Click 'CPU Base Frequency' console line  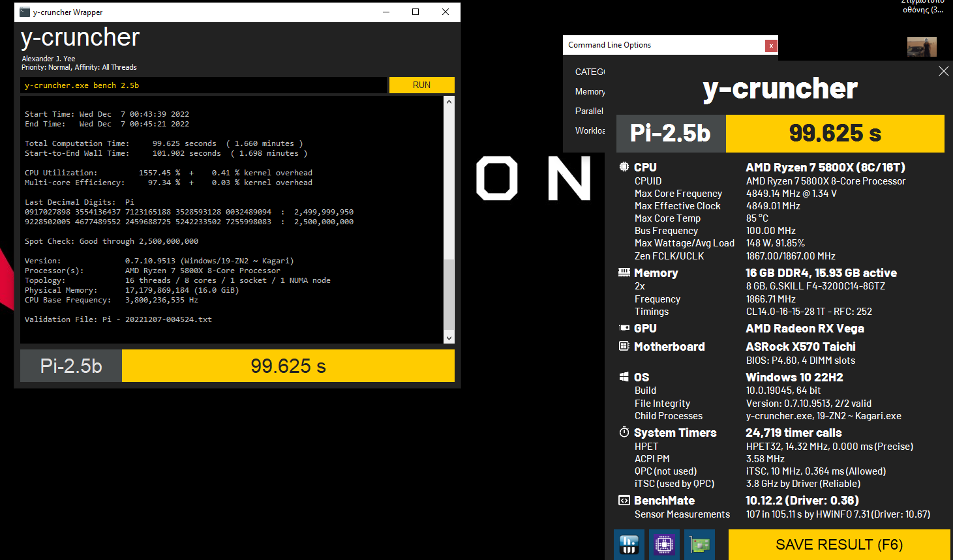112,300
